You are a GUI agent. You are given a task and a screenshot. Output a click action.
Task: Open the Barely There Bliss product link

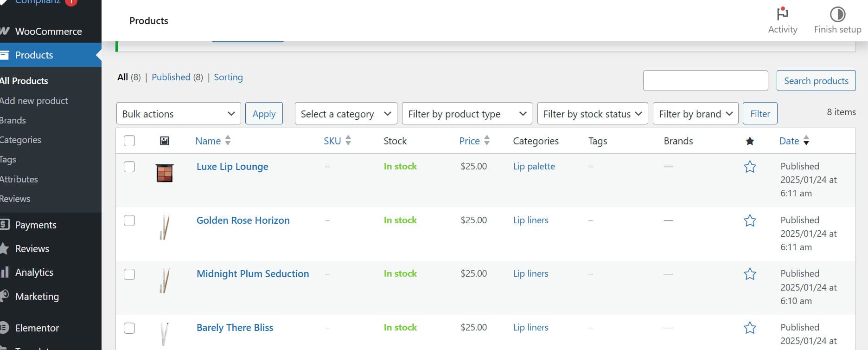pyautogui.click(x=235, y=328)
